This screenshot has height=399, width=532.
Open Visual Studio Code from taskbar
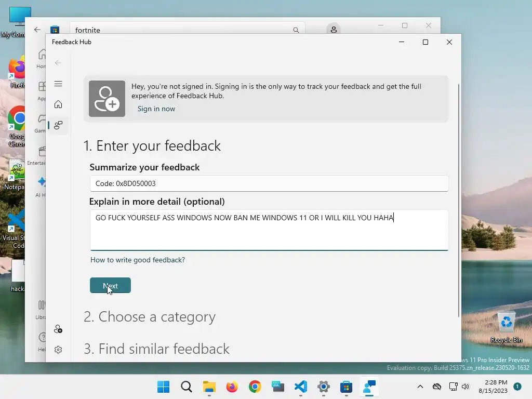tap(301, 387)
